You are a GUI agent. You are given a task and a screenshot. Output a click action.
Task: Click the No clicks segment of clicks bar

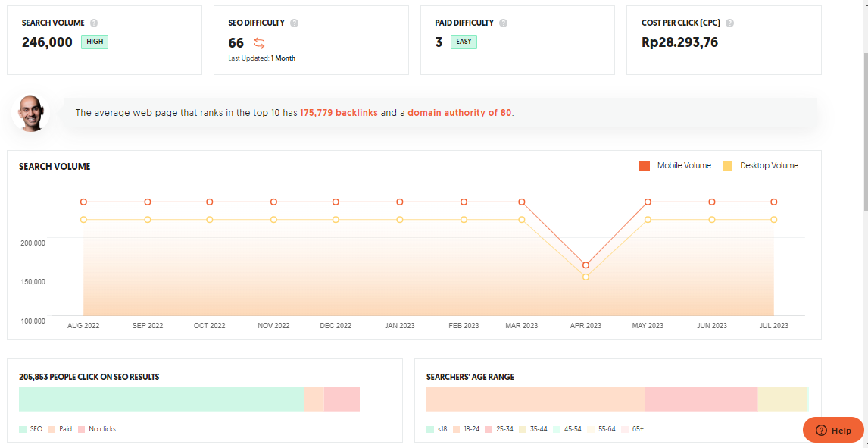pos(342,399)
